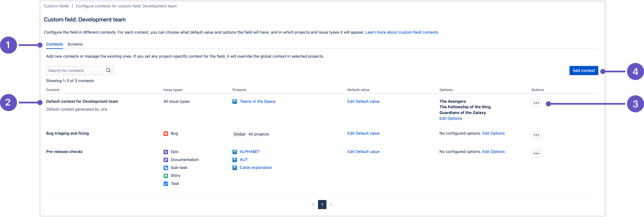
Task: Click the Default context for Development team name
Action: 82,101
